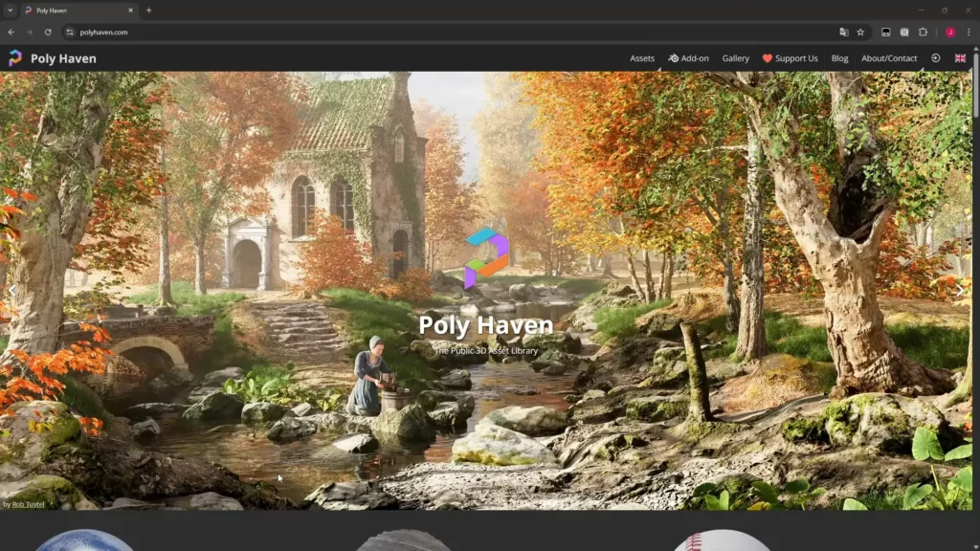Toggle the bookmark star for polyhaven.com
980x551 pixels.
coord(859,32)
